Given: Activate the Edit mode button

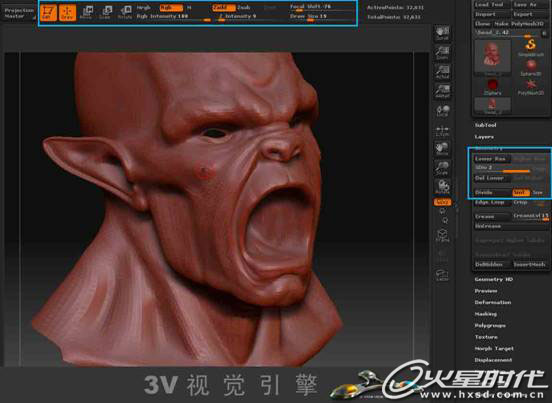Looking at the screenshot, I should (48, 13).
